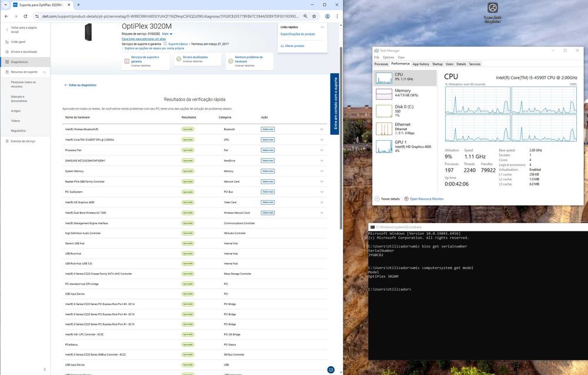Click the zoom magnifier icon in address bar
Image resolution: width=588 pixels, height=375 pixels.
tap(305, 16)
